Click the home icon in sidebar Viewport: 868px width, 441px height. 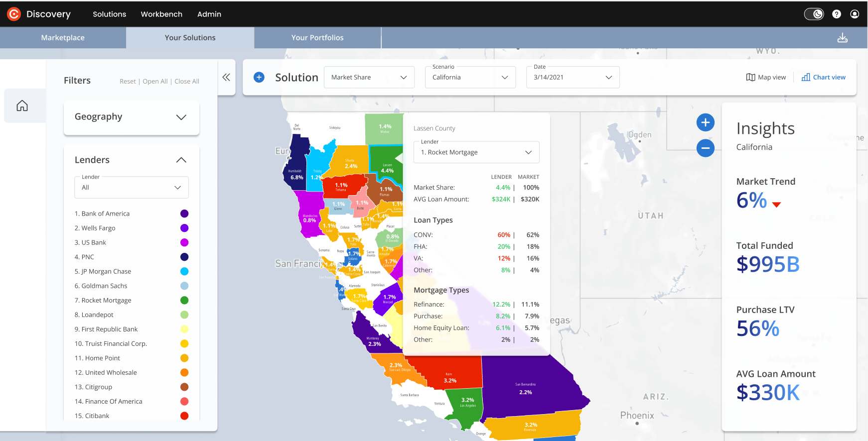point(22,106)
